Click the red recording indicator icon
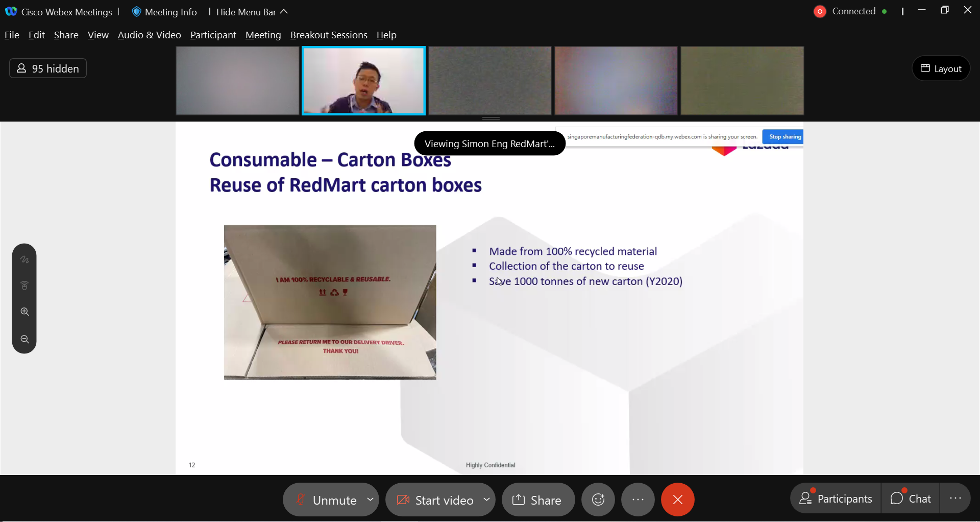Screen dimensions: 980x522 (x=820, y=11)
